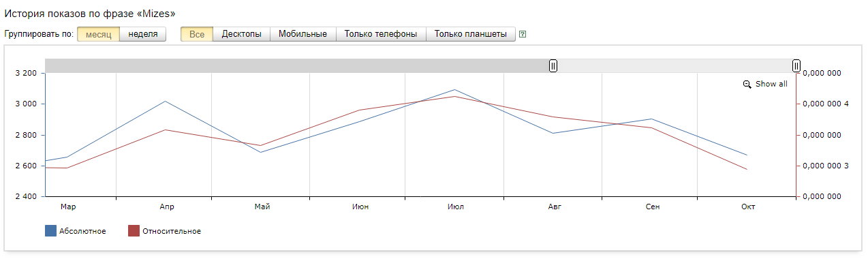Click the Show all zoom link

coord(771,85)
